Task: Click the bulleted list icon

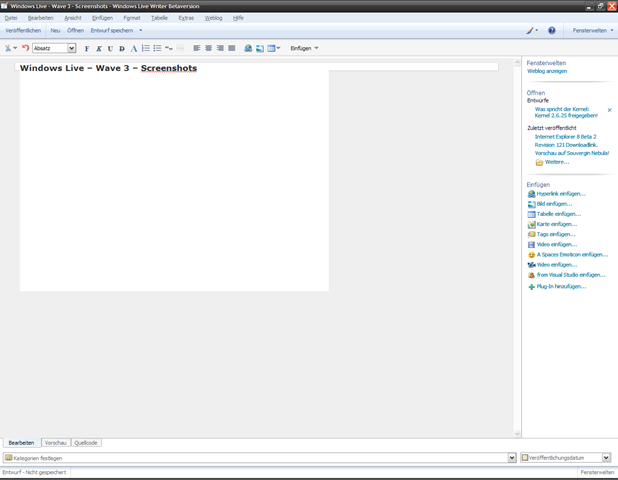Action: click(157, 48)
